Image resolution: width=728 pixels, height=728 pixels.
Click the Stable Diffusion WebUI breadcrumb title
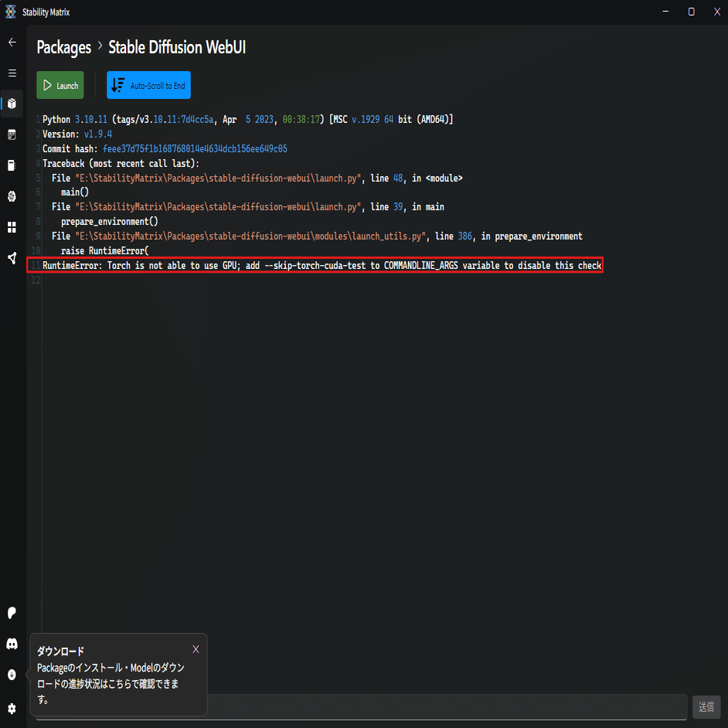click(177, 47)
